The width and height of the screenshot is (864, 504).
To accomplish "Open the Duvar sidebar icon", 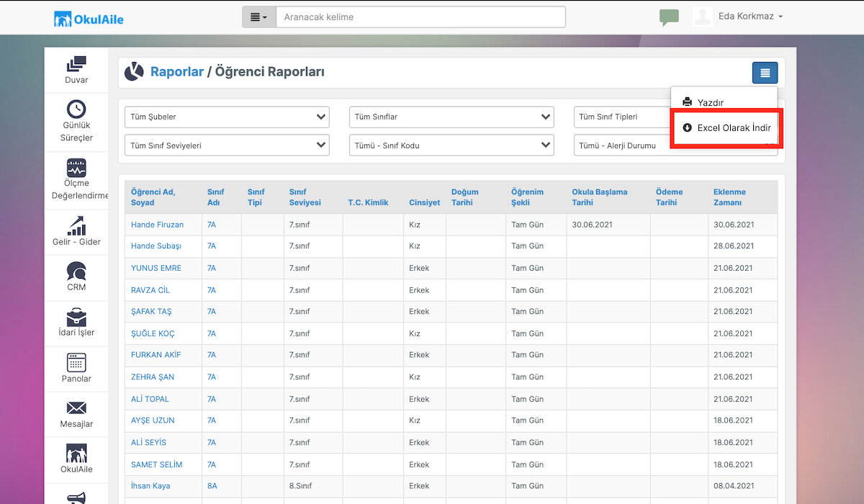I will pyautogui.click(x=76, y=64).
